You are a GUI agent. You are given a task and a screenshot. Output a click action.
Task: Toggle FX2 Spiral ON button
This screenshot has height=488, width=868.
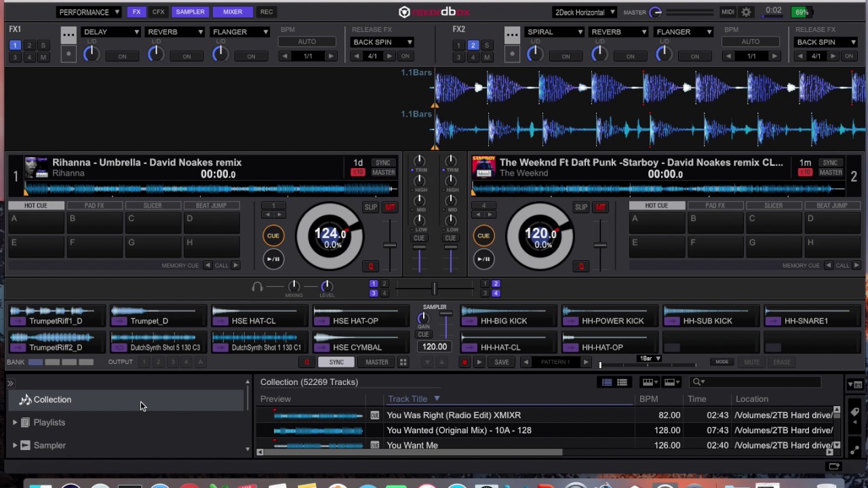coord(566,56)
